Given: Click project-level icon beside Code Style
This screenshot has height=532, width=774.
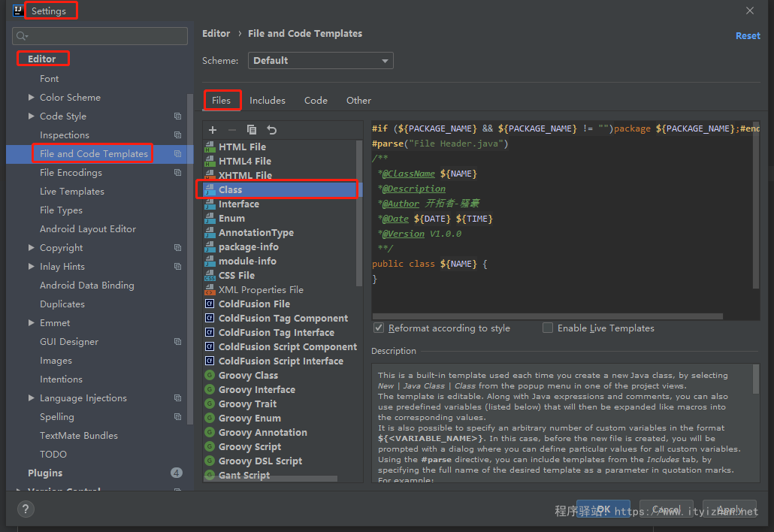Looking at the screenshot, I should pos(177,116).
